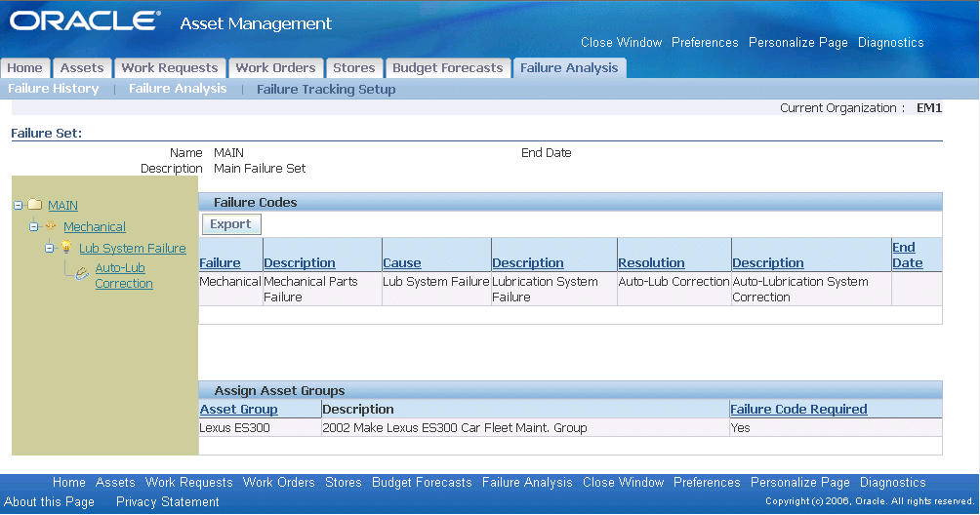Open Preferences from the header
The width and height of the screenshot is (980, 515).
coord(705,43)
